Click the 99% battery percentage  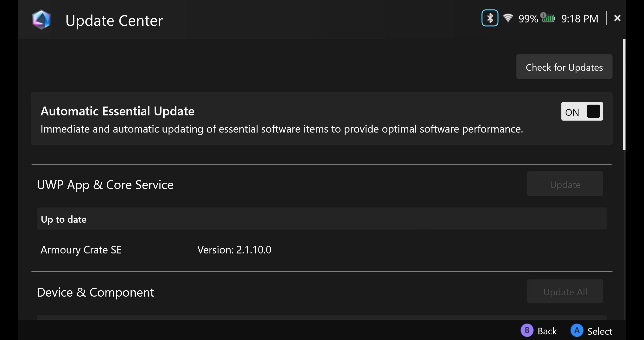coord(528,19)
